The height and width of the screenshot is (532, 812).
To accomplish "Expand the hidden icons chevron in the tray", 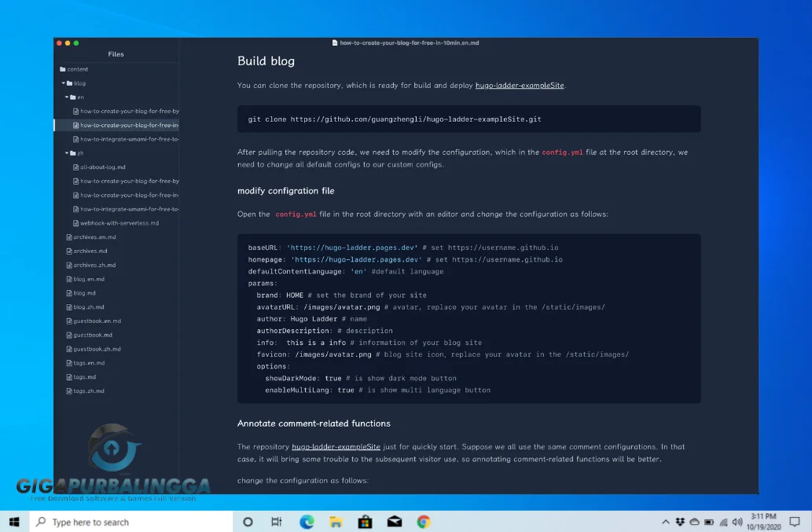I will (667, 521).
